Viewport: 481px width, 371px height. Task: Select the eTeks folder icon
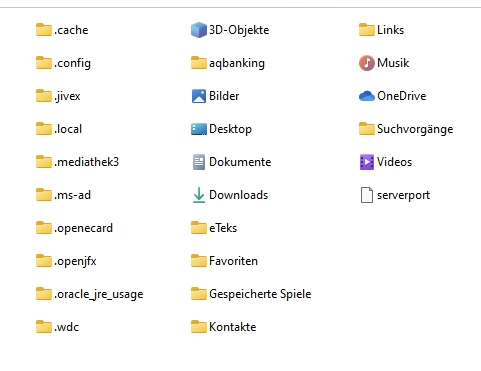click(199, 228)
